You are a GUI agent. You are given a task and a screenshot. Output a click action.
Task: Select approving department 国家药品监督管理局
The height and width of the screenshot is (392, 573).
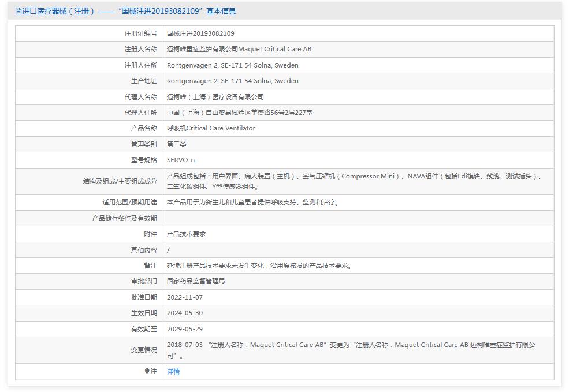(195, 281)
